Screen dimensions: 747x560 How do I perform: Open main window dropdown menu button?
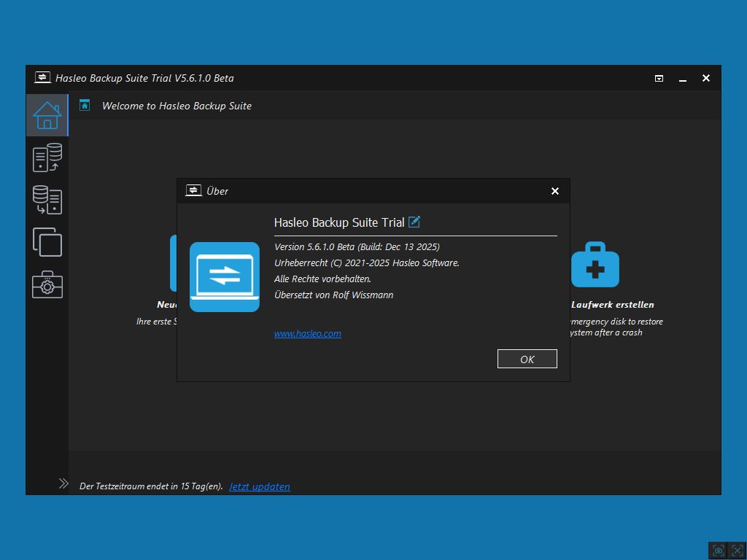pyautogui.click(x=659, y=78)
